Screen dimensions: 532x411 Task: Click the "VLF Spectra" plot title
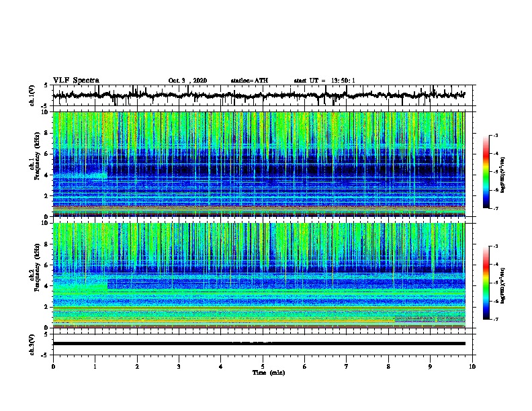tap(76, 81)
